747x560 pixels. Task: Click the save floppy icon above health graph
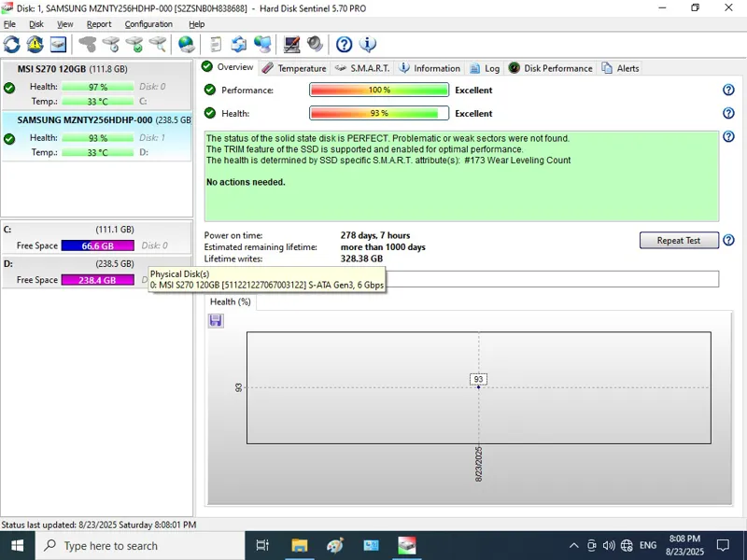pyautogui.click(x=216, y=320)
